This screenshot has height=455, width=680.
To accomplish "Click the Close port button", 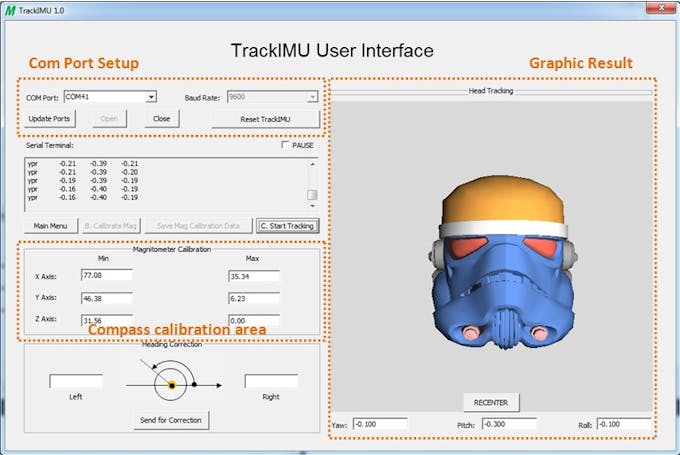I will (x=161, y=118).
